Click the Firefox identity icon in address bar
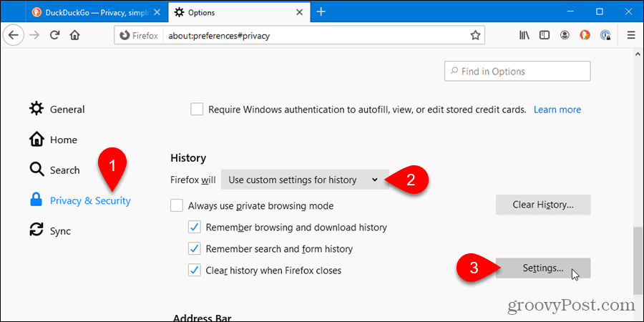This screenshot has width=644, height=322. [139, 36]
